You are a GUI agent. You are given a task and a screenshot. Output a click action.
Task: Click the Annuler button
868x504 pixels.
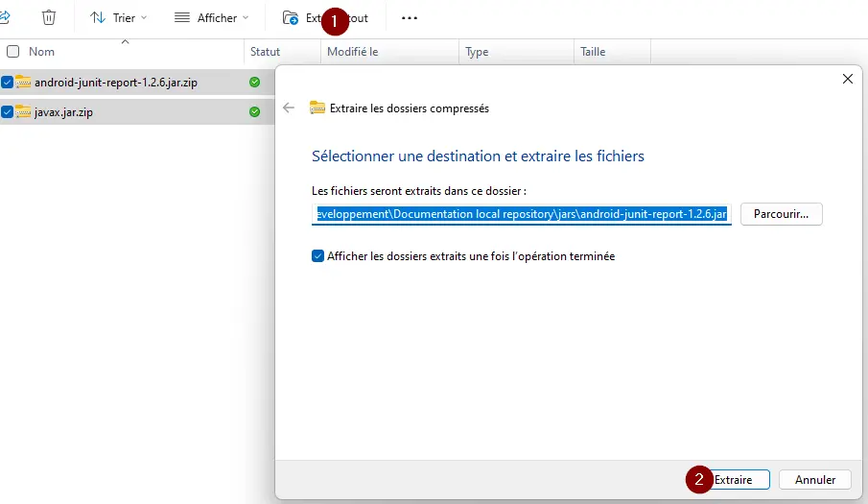click(x=815, y=480)
